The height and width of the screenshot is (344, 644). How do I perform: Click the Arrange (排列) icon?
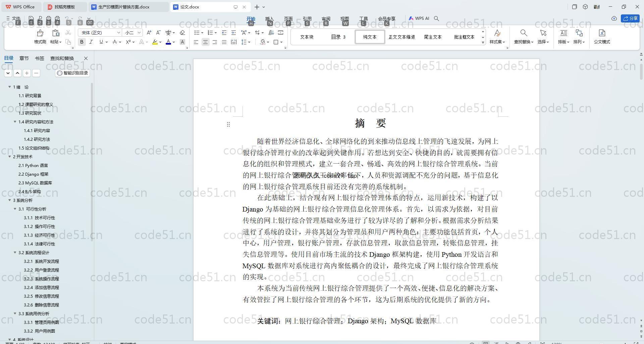pos(579,33)
